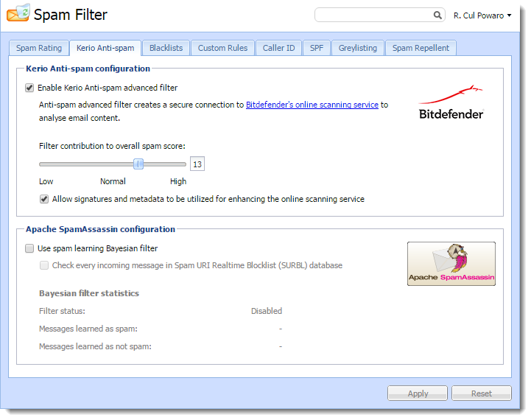531x420 pixels.
Task: Click the search magnifier icon
Action: point(437,15)
